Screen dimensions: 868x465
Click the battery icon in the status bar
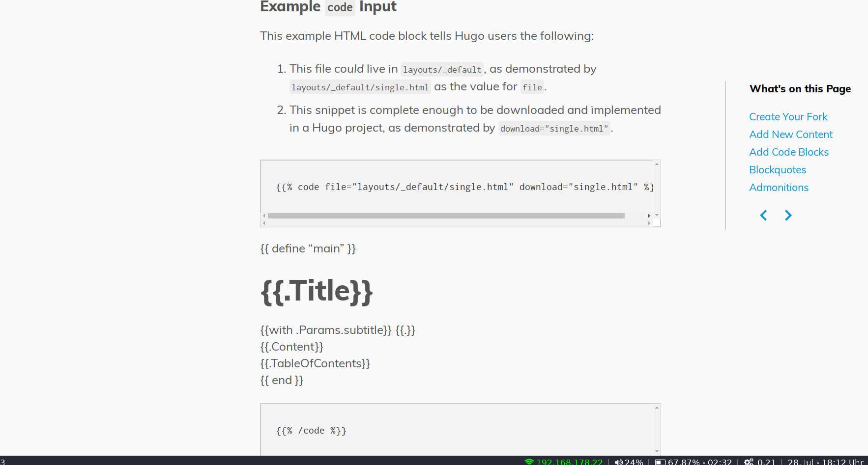click(660, 462)
